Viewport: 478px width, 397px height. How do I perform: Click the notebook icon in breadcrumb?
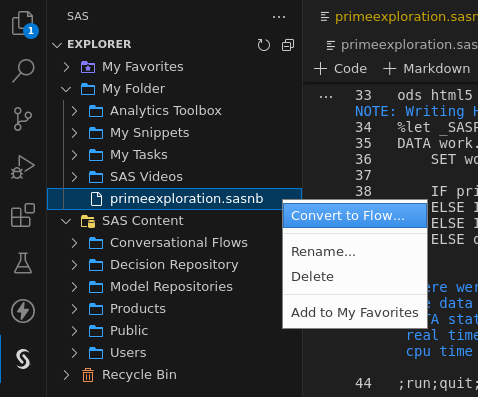pyautogui.click(x=330, y=45)
